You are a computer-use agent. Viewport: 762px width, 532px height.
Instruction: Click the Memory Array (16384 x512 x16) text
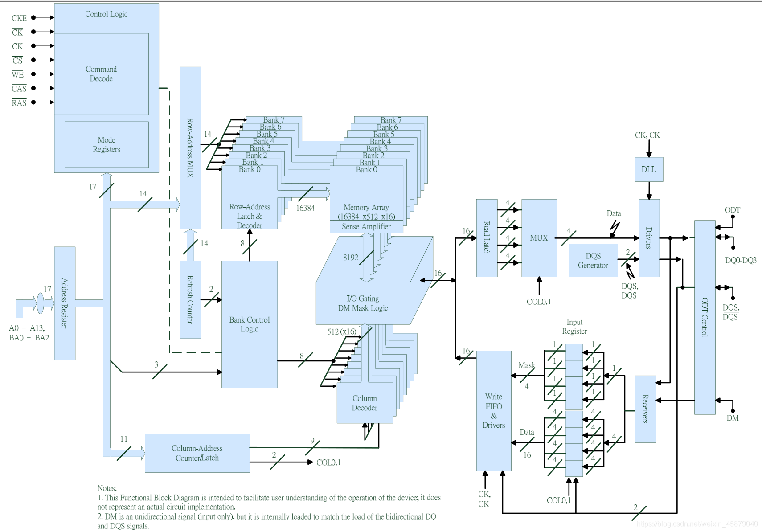point(366,212)
